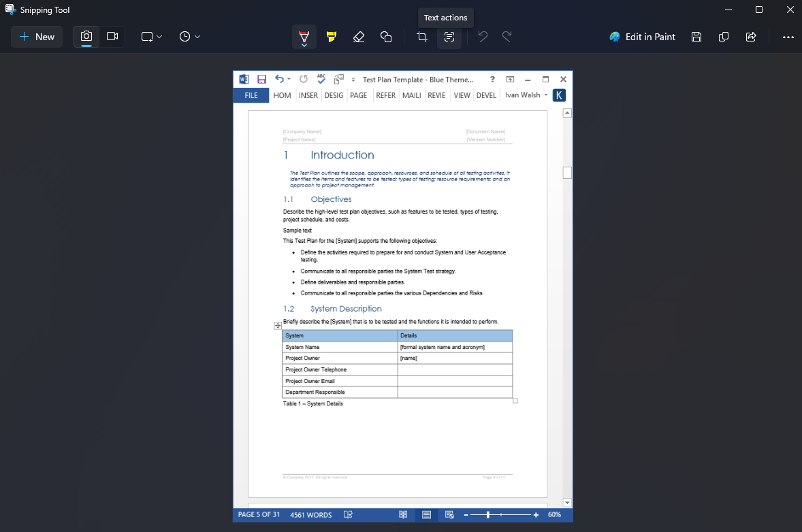
Task: Select the ballpoint pen tool
Action: coord(304,37)
